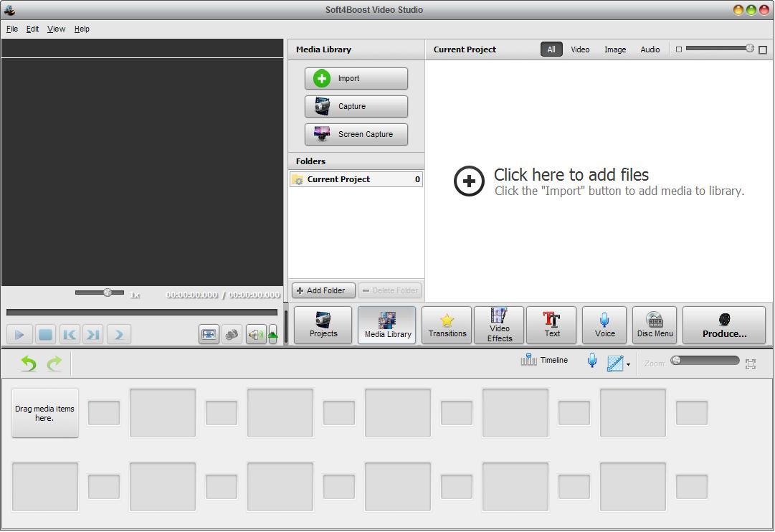This screenshot has width=775, height=532.
Task: Filter library by Image
Action: pyautogui.click(x=615, y=49)
